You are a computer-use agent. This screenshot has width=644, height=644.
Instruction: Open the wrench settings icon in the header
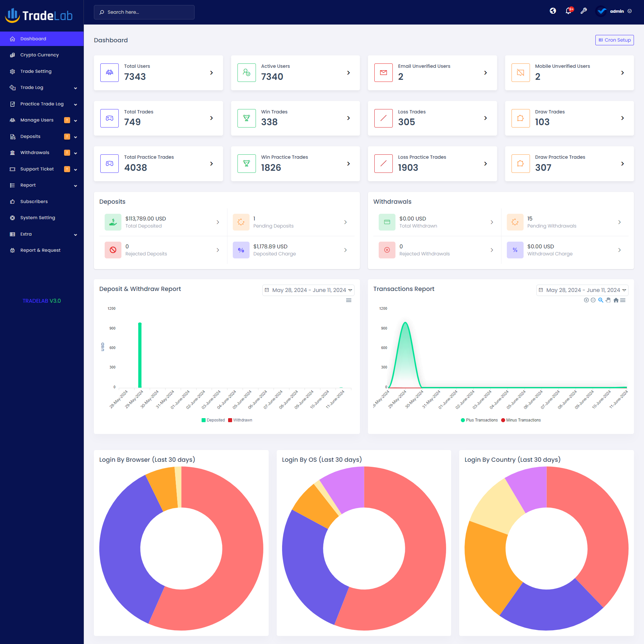click(584, 11)
